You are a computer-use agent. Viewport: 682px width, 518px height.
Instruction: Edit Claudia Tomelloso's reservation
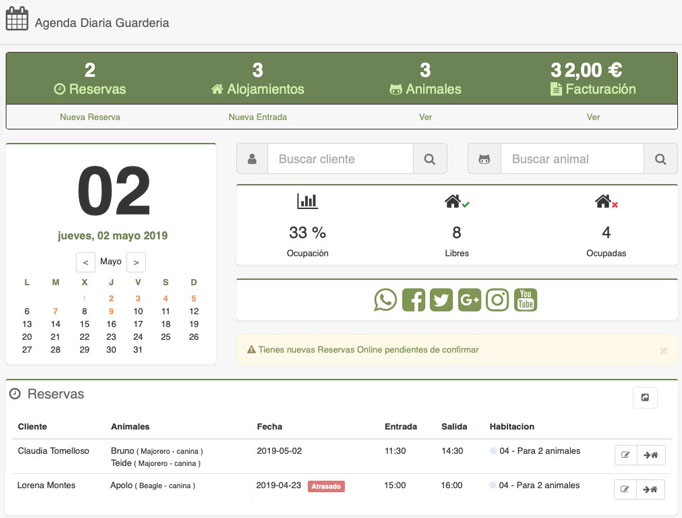[625, 455]
